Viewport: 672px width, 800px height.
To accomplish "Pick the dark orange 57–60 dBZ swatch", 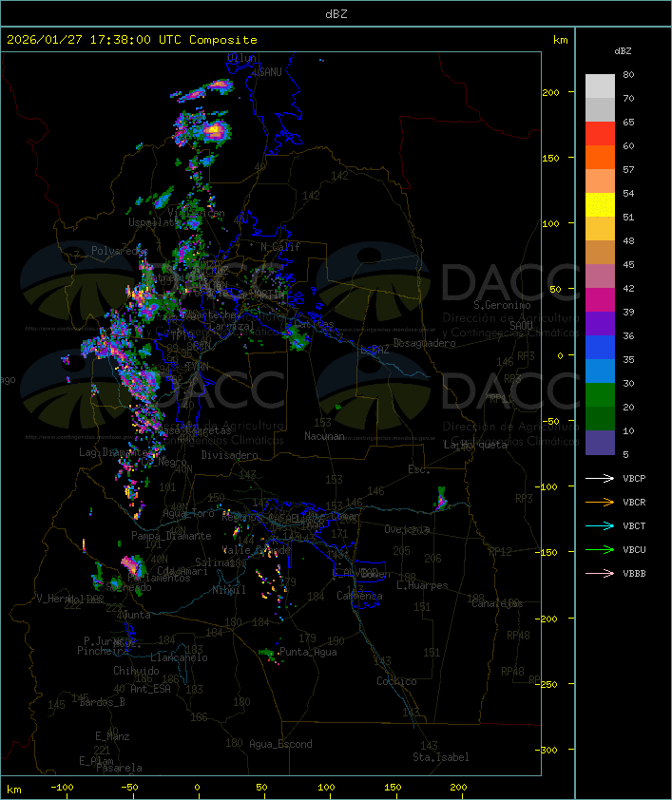I will [x=600, y=157].
